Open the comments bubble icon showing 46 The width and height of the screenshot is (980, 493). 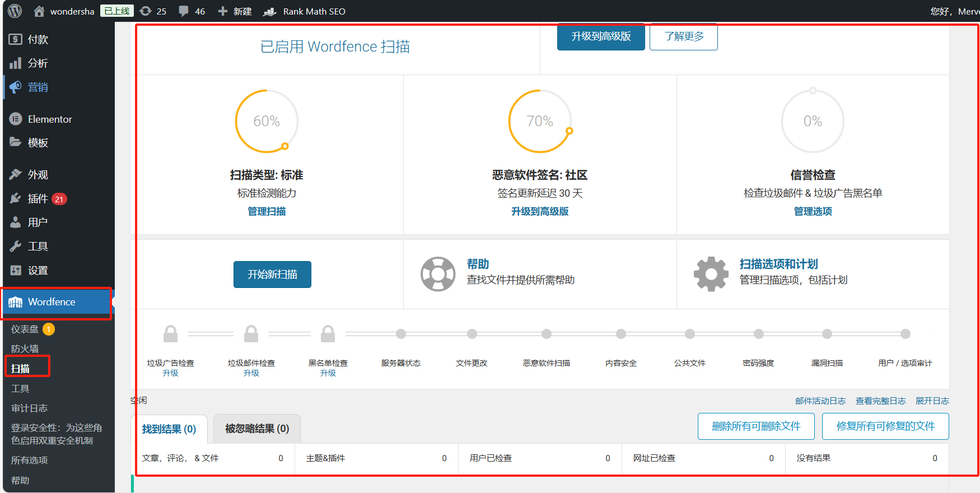(x=183, y=11)
